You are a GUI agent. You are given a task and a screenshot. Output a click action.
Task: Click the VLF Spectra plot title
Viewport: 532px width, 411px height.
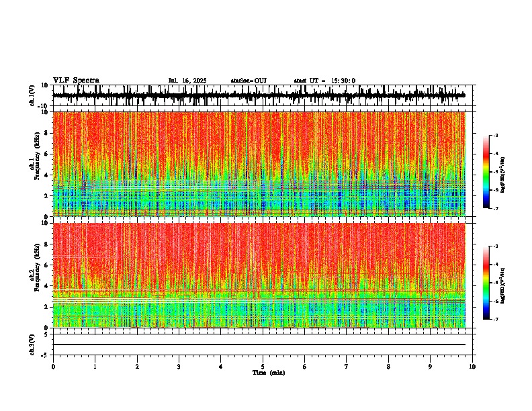(x=76, y=81)
